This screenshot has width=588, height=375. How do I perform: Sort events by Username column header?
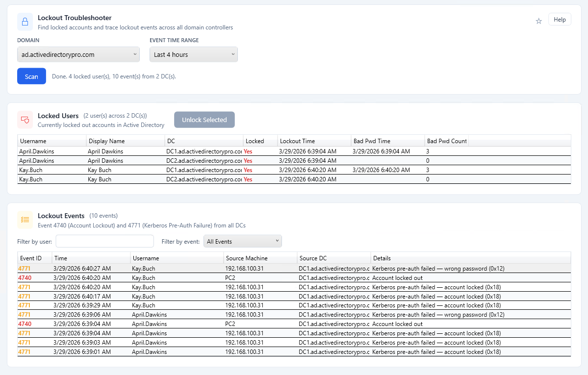pos(177,258)
